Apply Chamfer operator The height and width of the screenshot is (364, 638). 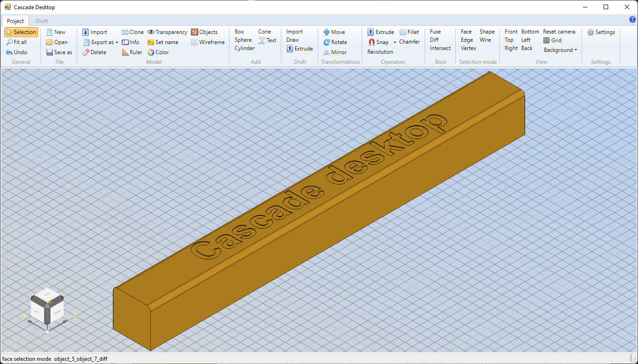tap(409, 42)
